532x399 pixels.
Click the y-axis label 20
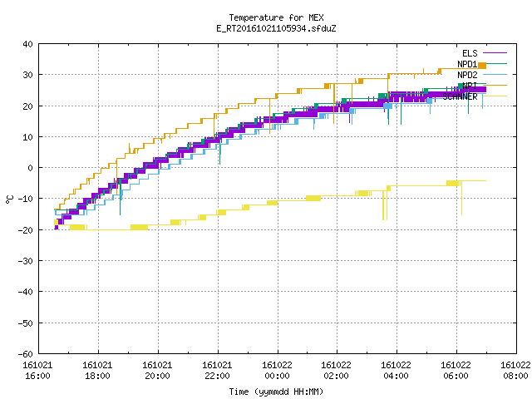(27, 106)
